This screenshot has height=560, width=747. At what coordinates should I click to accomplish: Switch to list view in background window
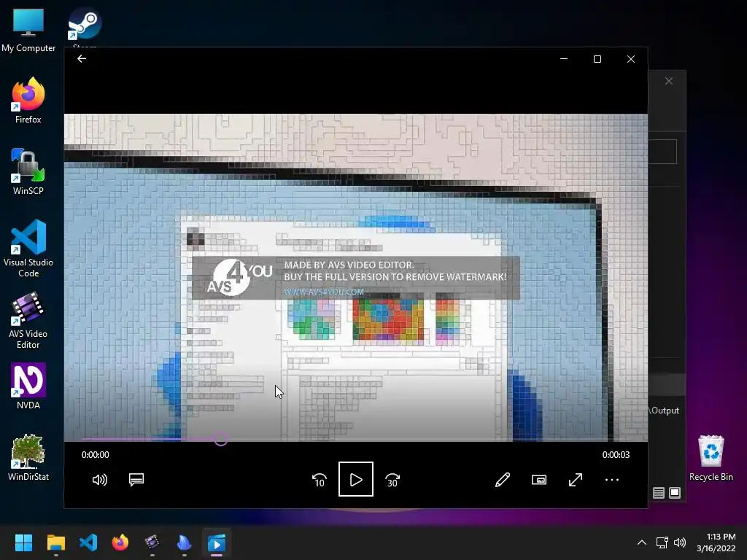point(659,493)
